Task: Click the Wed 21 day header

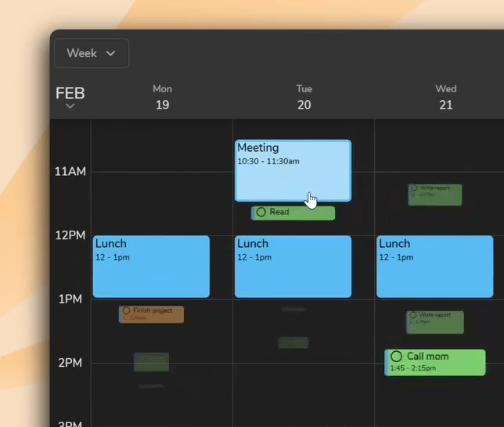Action: point(445,98)
